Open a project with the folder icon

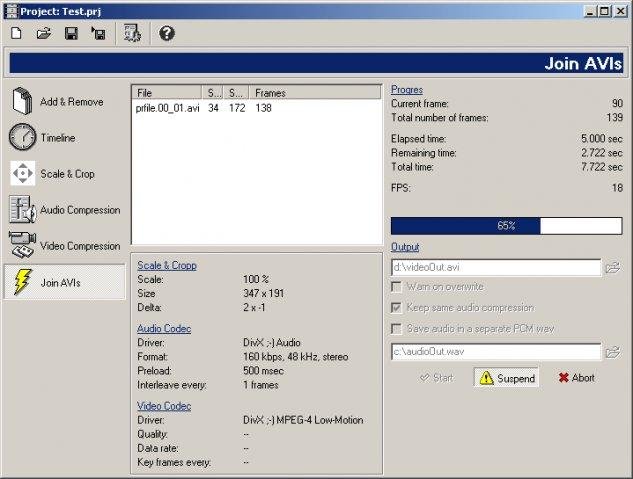(x=44, y=34)
